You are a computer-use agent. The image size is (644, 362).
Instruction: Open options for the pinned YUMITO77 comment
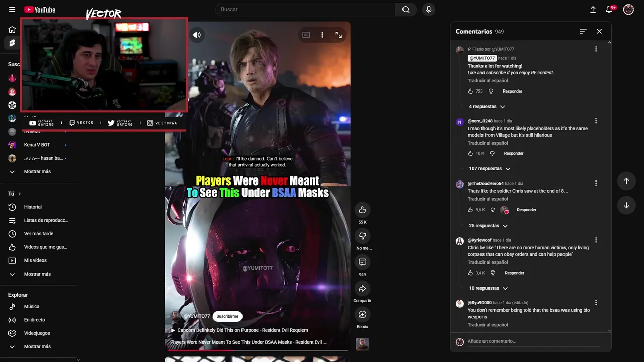coord(596,49)
